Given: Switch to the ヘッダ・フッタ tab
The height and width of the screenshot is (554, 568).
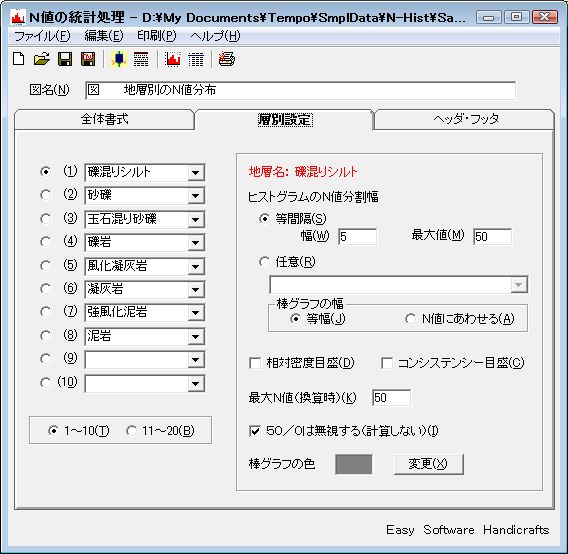Looking at the screenshot, I should 465,119.
